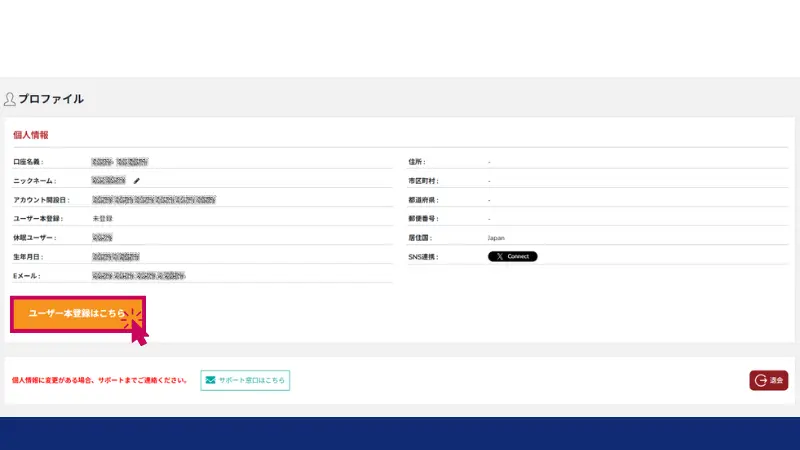Click the blurred Eメール address value
Image resolution: width=800 pixels, height=450 pixels.
tap(138, 275)
